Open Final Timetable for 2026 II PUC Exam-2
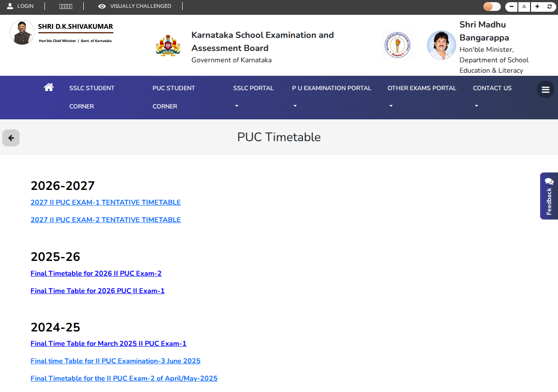558x392 pixels. [x=96, y=274]
